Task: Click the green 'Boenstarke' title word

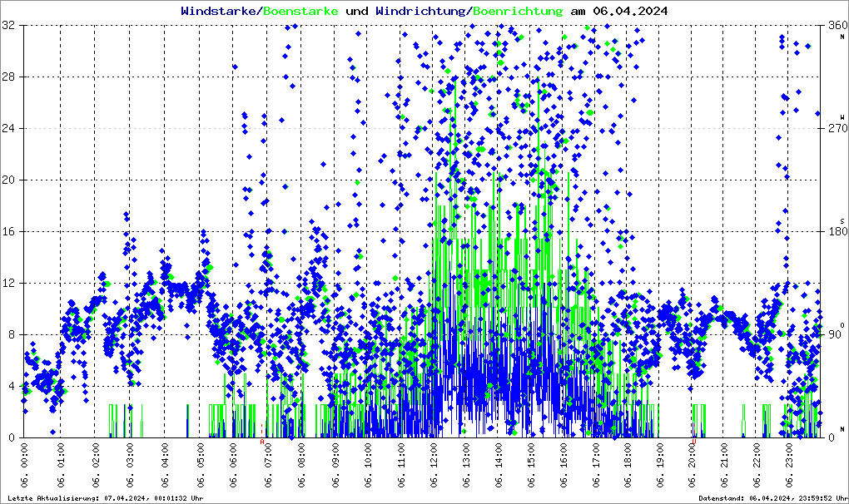Action: tap(300, 11)
